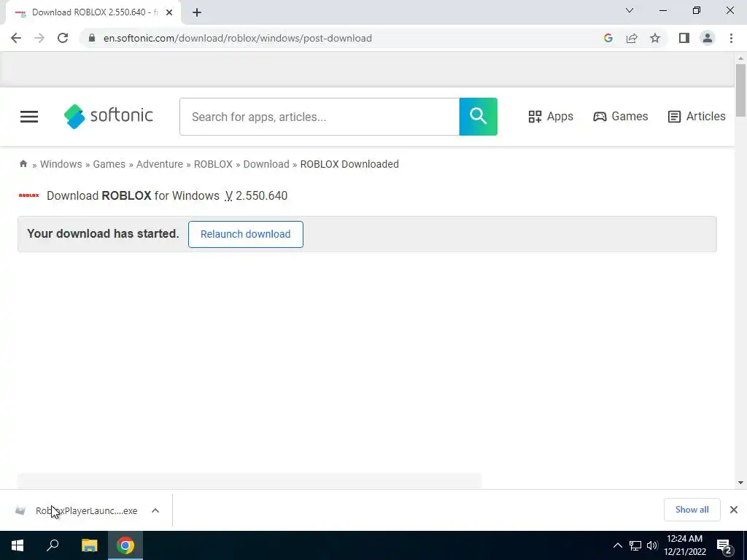This screenshot has height=560, width=747.
Task: Open the notification center icon
Action: coord(724,547)
